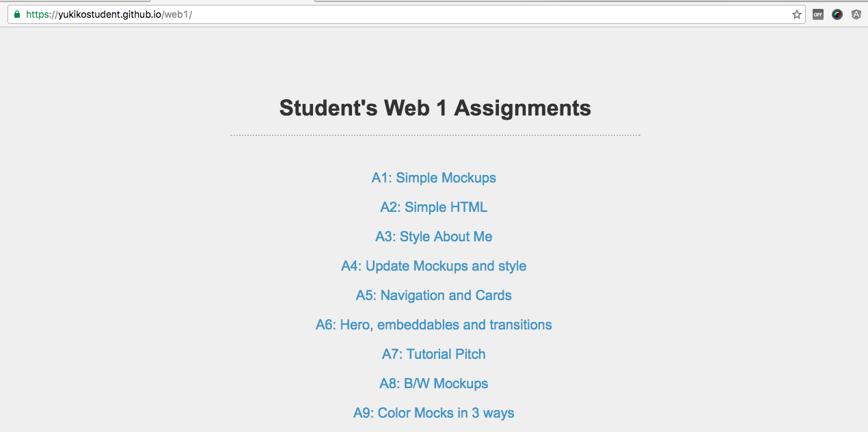This screenshot has height=432, width=868.
Task: Visit A4: Update Mockups and style
Action: click(434, 266)
